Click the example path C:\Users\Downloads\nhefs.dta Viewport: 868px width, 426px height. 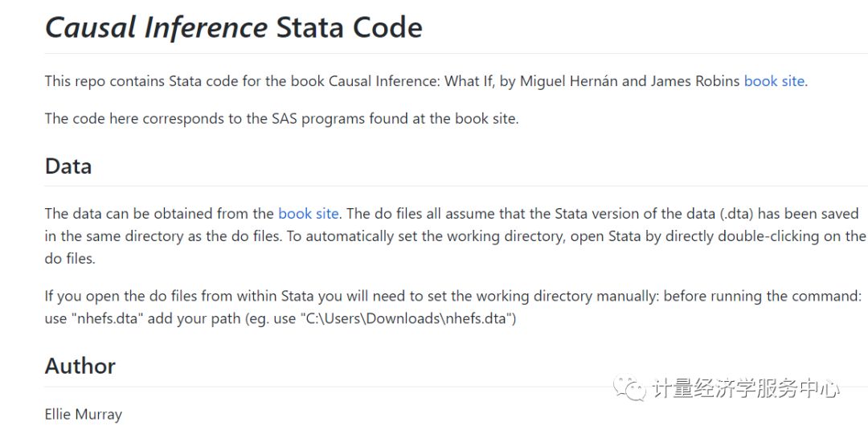(x=407, y=320)
